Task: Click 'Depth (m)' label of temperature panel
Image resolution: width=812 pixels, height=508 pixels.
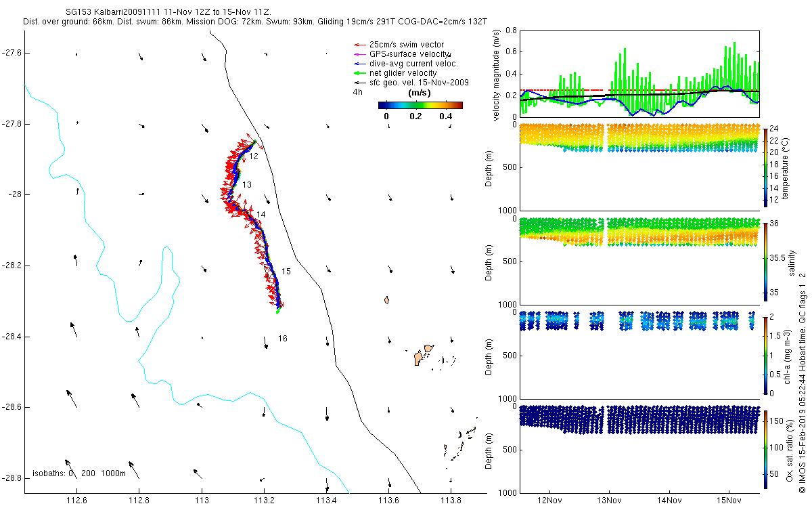Action: [x=489, y=168]
